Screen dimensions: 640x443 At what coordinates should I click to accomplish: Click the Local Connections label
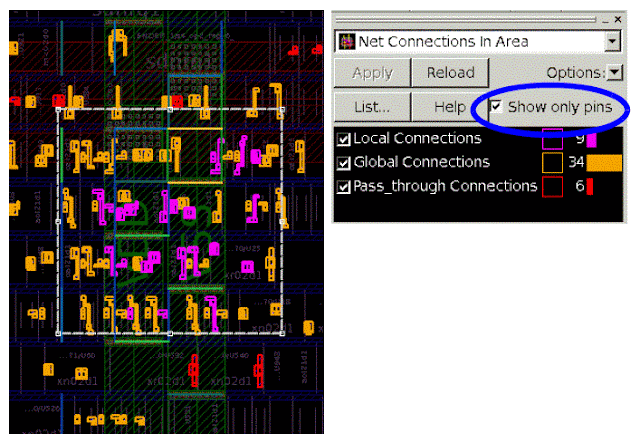coord(417,138)
